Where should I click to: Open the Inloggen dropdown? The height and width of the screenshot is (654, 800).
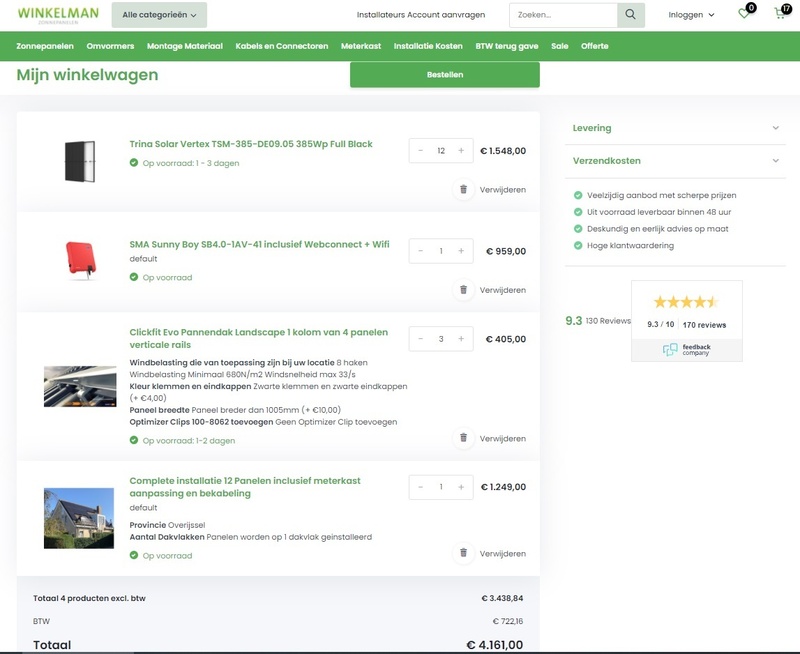(691, 15)
